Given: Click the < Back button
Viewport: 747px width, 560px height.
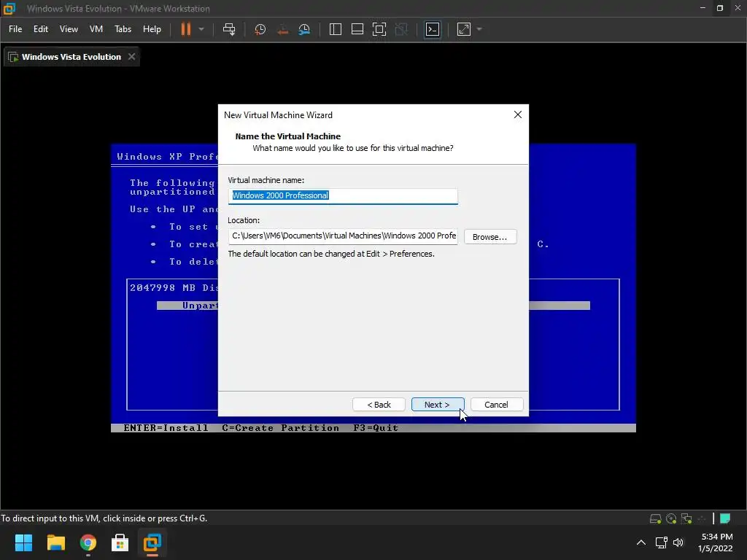Looking at the screenshot, I should [x=379, y=405].
